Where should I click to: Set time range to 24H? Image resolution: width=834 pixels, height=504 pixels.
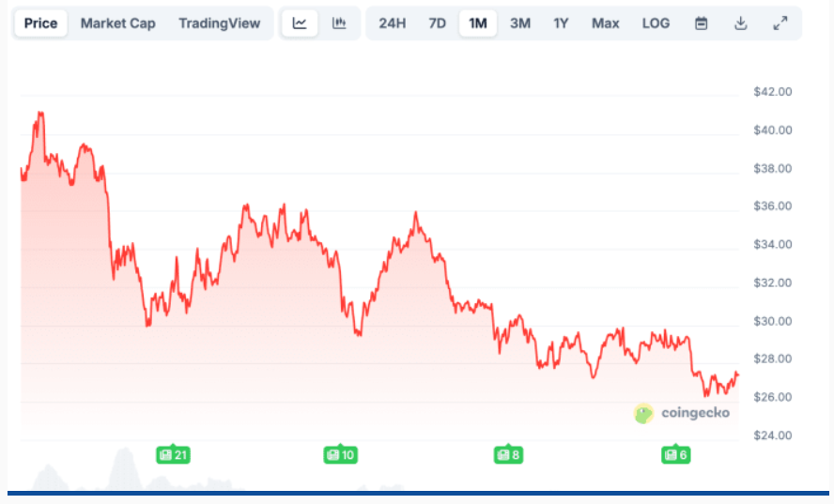(x=393, y=23)
